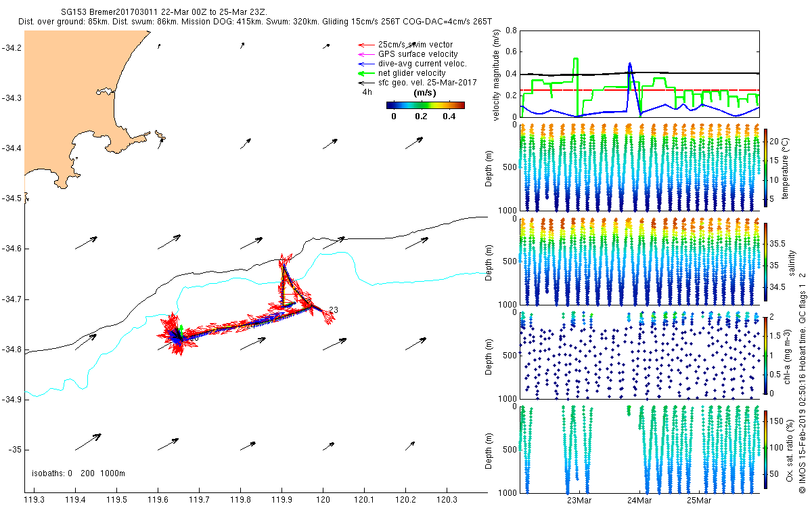The width and height of the screenshot is (812, 508).
Task: Click the 'velocity magnitude (m/s)' axis label
Action: point(497,75)
